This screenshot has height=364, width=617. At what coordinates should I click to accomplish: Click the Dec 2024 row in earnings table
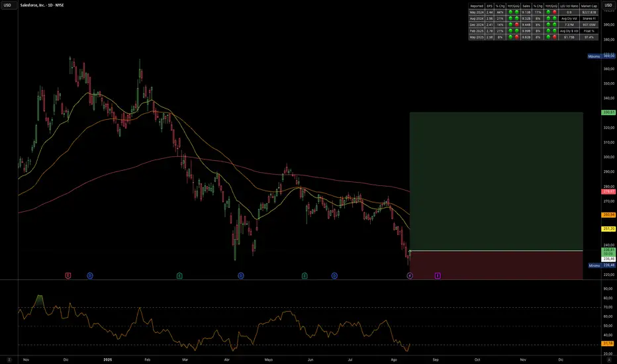point(533,24)
